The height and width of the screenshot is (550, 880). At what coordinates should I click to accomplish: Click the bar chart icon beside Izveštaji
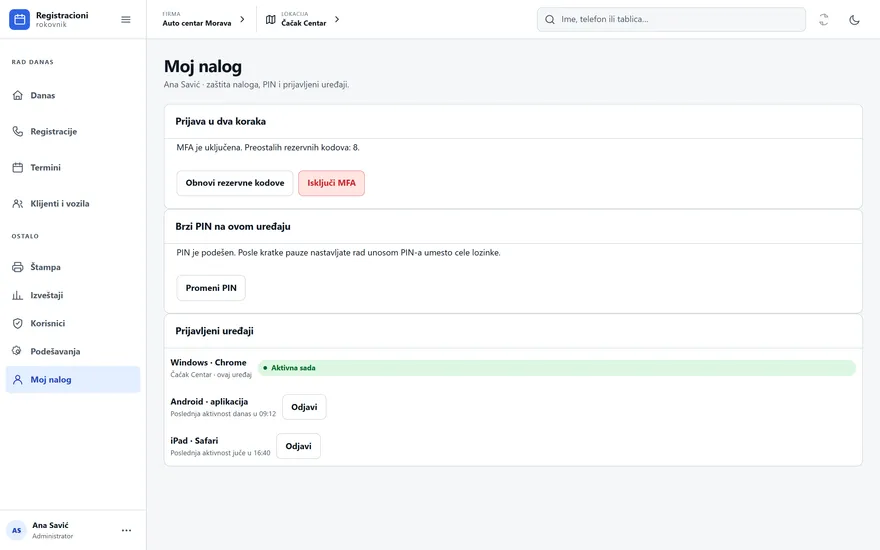point(18,295)
